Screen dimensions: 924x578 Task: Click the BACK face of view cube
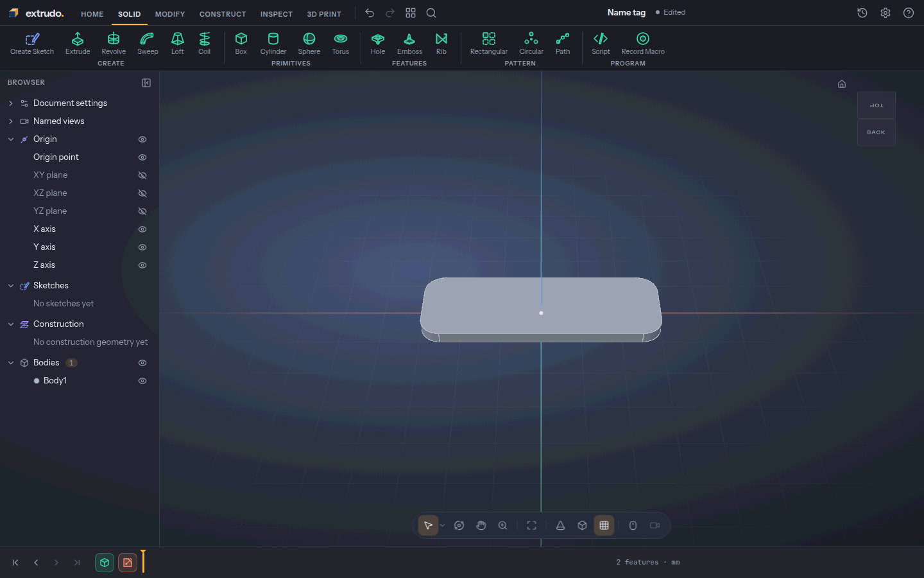pos(876,132)
